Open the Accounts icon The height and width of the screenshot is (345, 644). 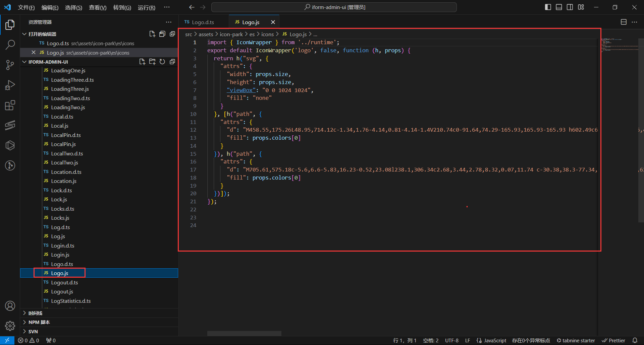point(10,306)
